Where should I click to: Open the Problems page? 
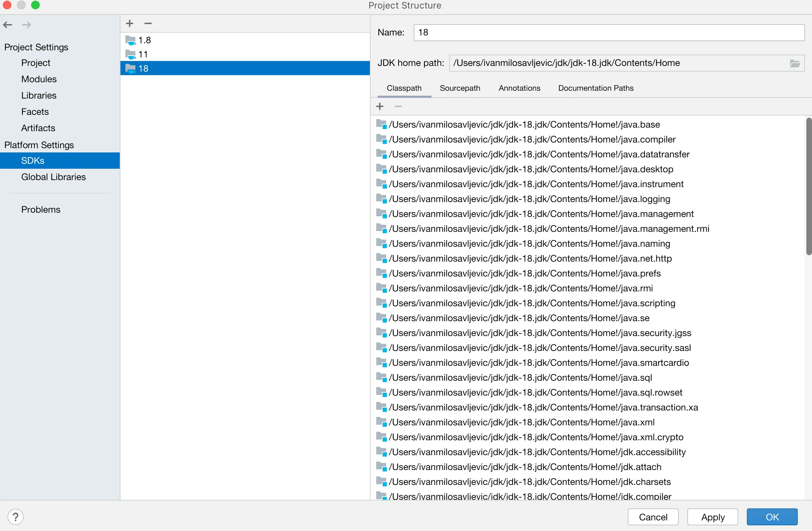(60, 209)
